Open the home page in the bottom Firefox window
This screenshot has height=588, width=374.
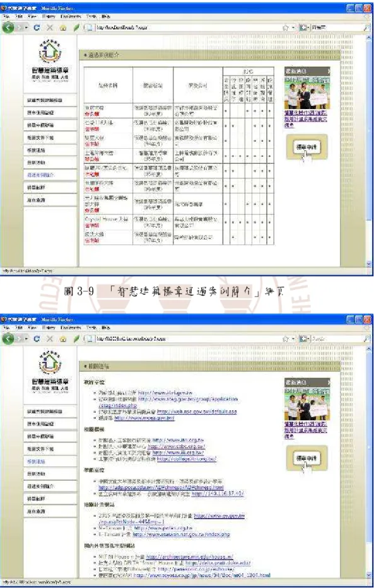coord(62,338)
